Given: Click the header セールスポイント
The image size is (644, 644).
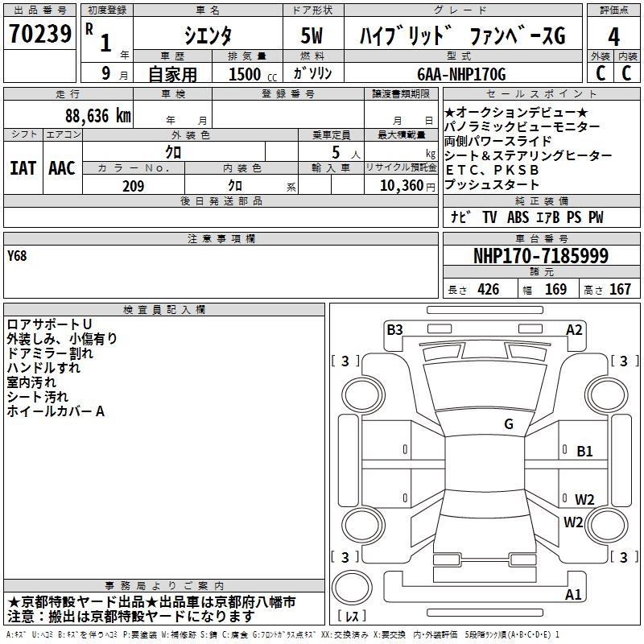Looking at the screenshot, I should point(541,93).
